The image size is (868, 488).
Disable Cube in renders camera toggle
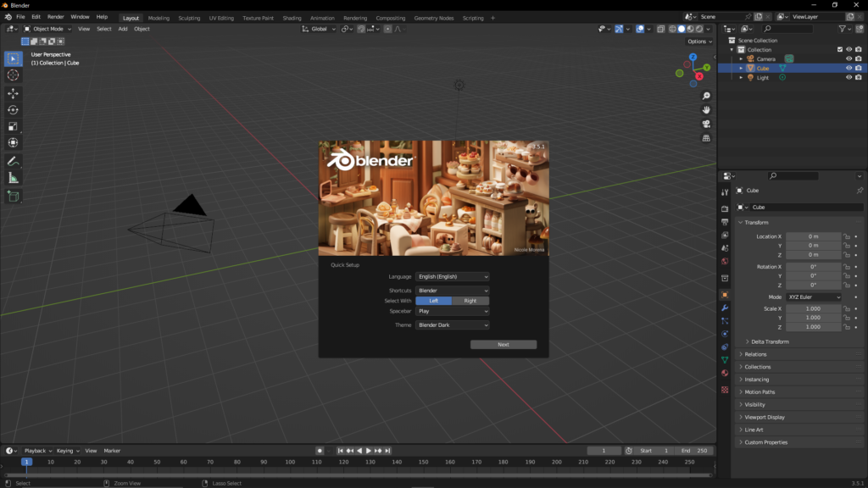(x=858, y=68)
